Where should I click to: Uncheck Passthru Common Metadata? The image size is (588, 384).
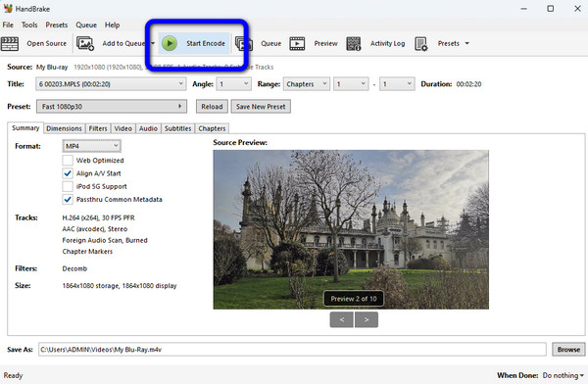click(x=68, y=200)
